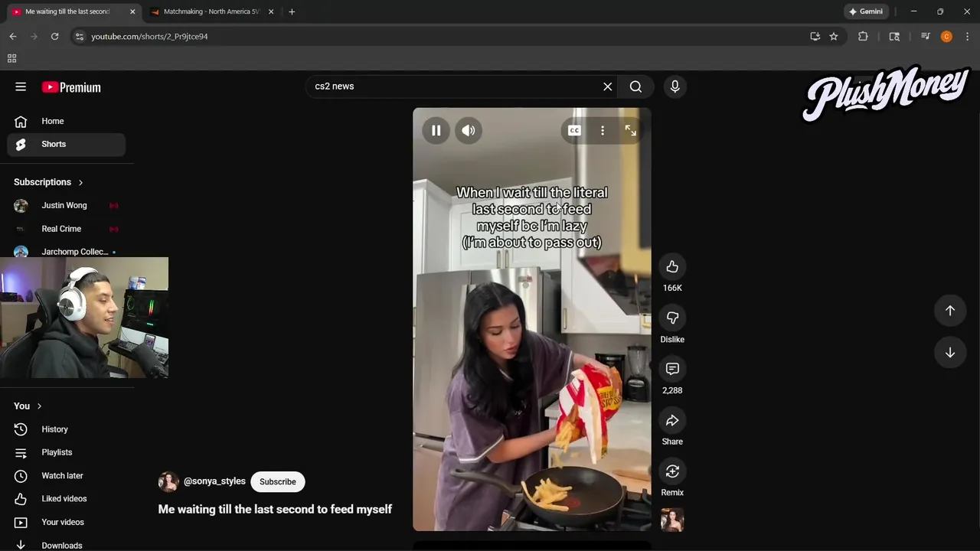
Task: Open watch History
Action: point(67,429)
